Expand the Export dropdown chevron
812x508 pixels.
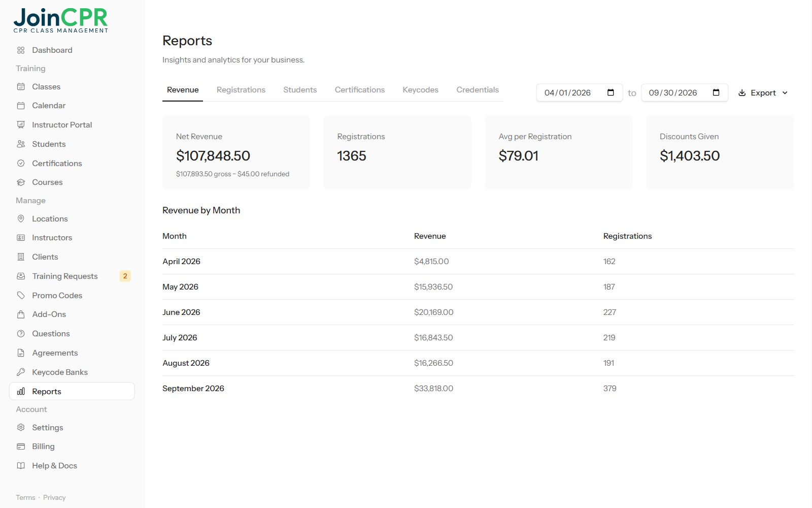(x=785, y=93)
